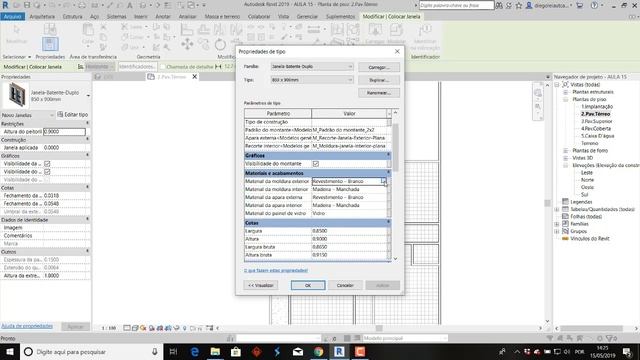The width and height of the screenshot is (640, 360).
Task: Click the Task View taskbar icon
Action: pyautogui.click(x=173, y=351)
